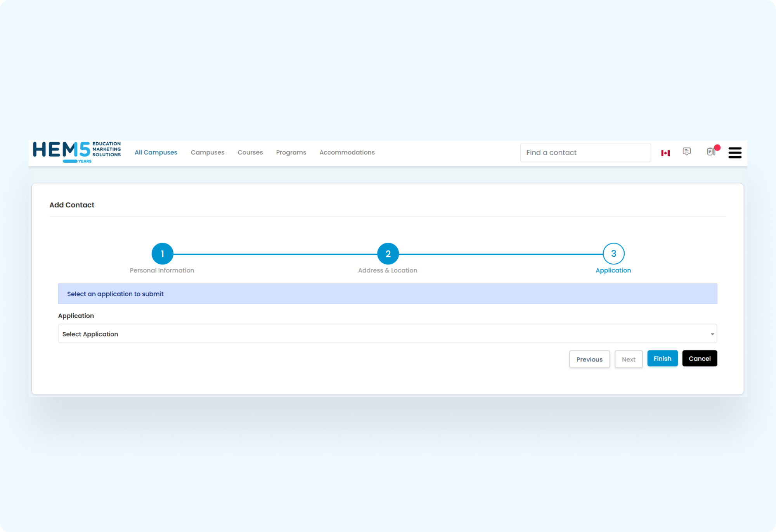Go to step 1 Personal Information
This screenshot has height=532, width=776.
click(162, 254)
